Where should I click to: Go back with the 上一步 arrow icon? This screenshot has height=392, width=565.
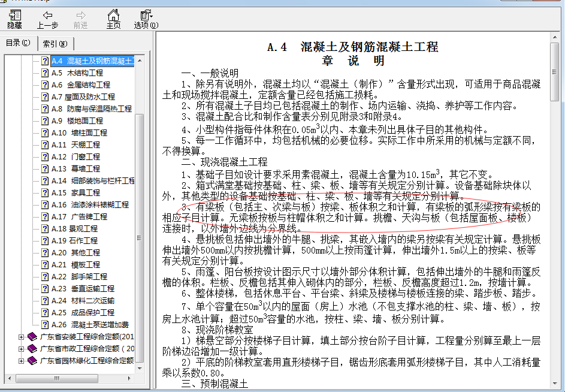point(47,15)
